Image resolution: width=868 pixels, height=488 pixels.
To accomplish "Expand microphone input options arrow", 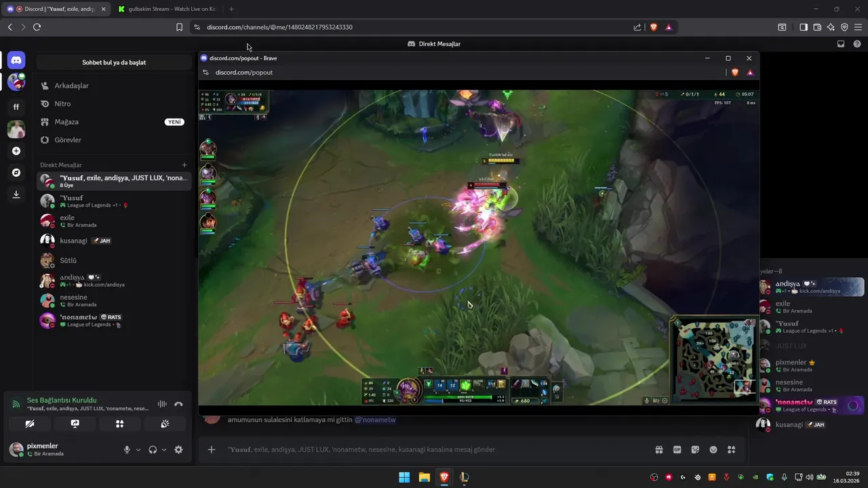I will [x=138, y=449].
